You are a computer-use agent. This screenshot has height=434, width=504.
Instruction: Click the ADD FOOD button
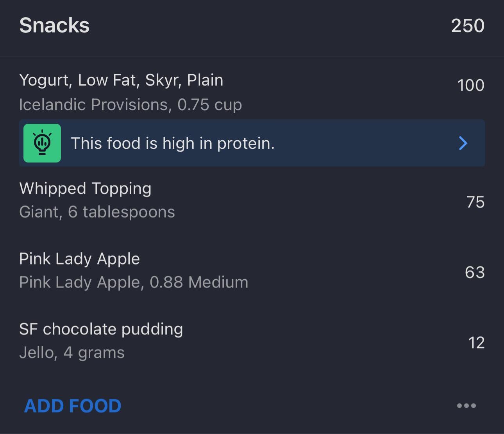click(73, 406)
